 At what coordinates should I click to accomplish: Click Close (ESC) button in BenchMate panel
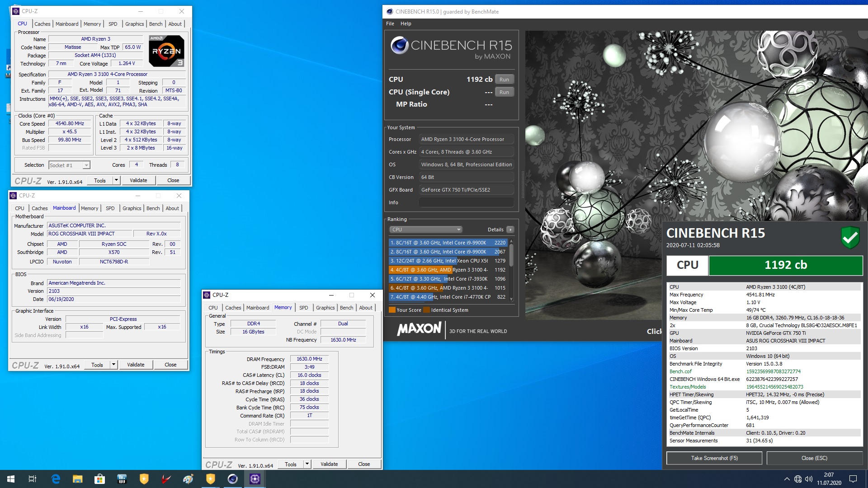(814, 458)
